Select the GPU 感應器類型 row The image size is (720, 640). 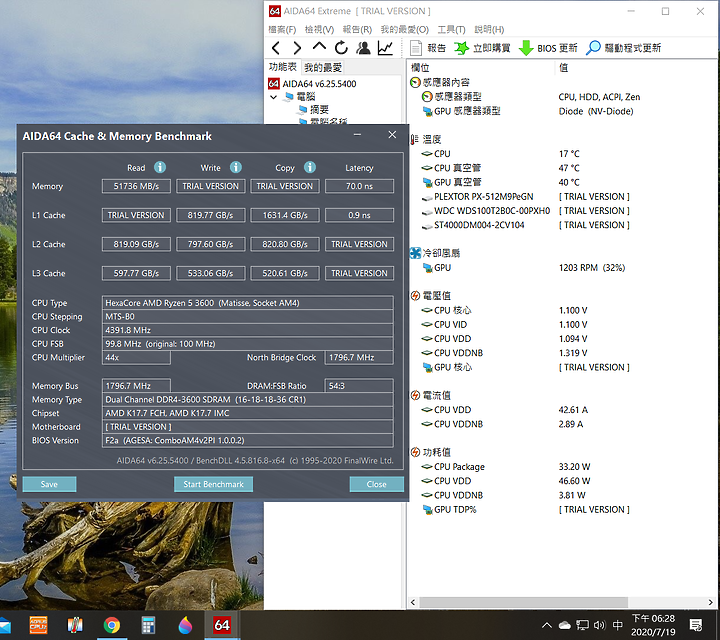528,111
